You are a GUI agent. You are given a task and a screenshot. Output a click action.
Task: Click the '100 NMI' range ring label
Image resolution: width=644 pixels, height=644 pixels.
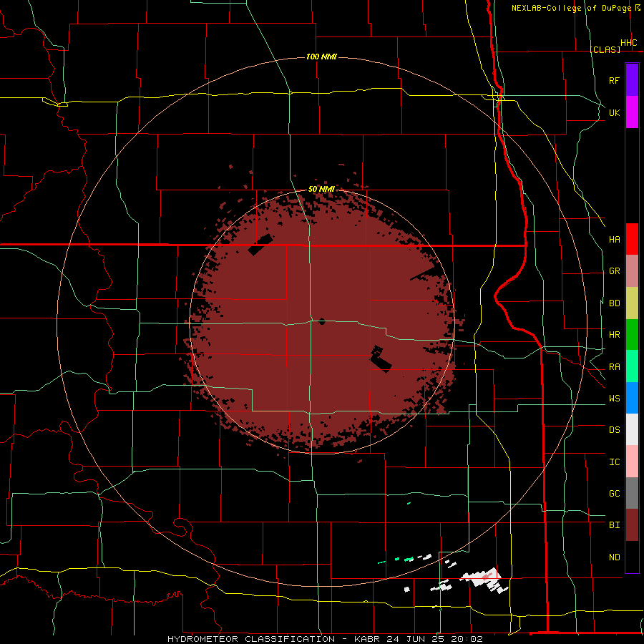tap(321, 57)
